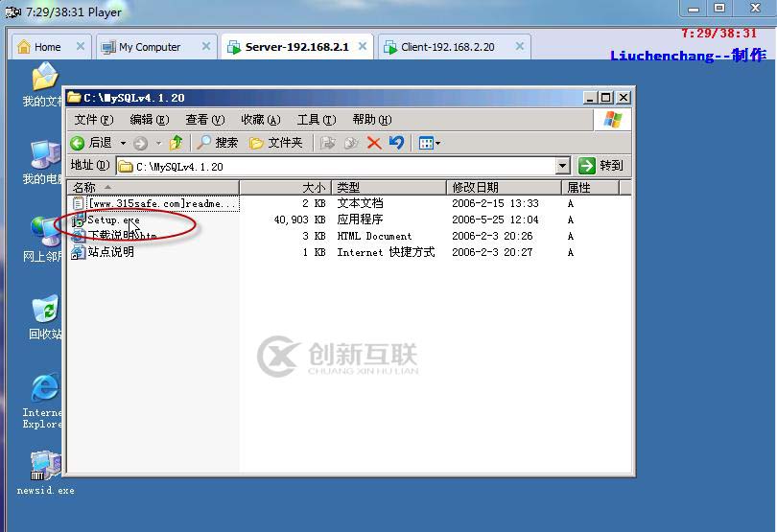This screenshot has width=777, height=532.
Task: Select the [www.315safe.com]readme file
Action: (x=161, y=203)
